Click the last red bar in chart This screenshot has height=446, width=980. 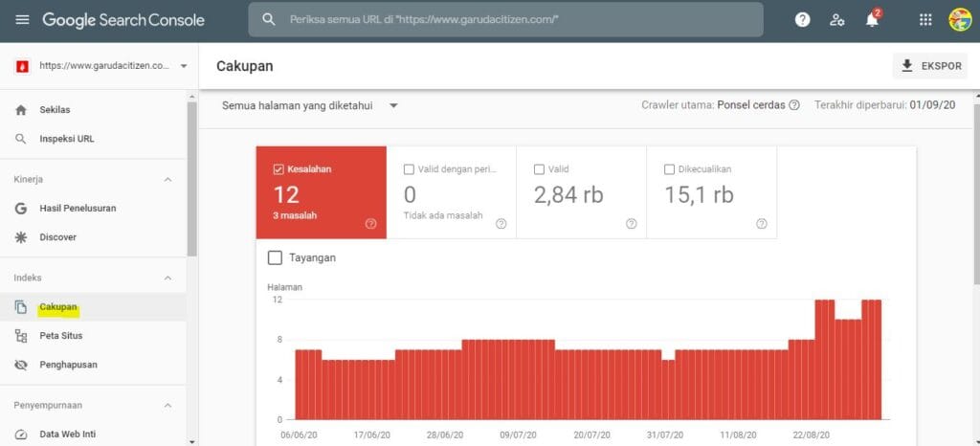(877, 360)
